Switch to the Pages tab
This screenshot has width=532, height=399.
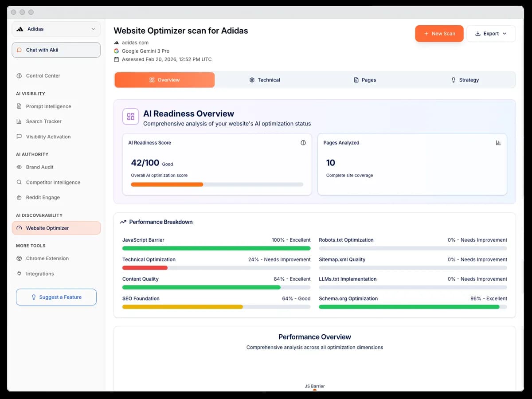click(364, 80)
